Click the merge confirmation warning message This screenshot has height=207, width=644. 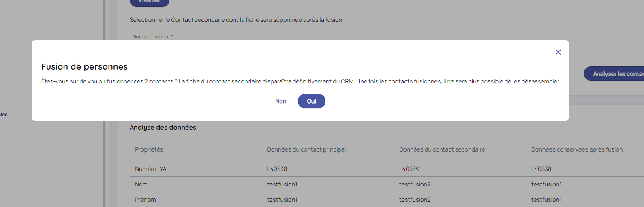(300, 81)
